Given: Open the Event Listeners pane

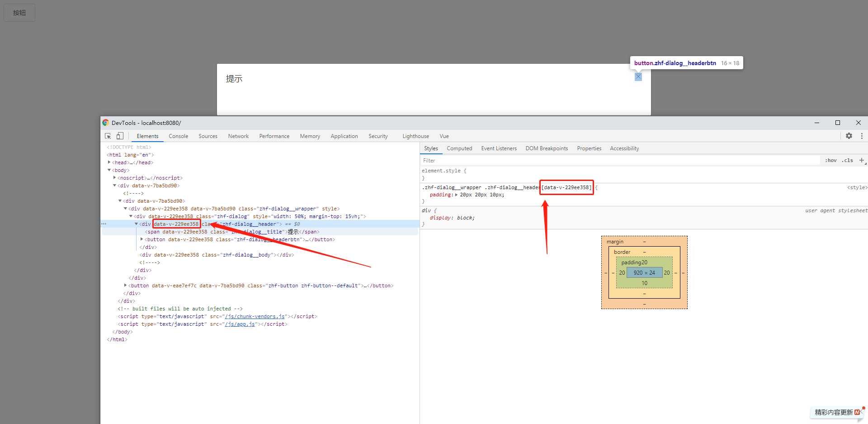Looking at the screenshot, I should tap(499, 148).
